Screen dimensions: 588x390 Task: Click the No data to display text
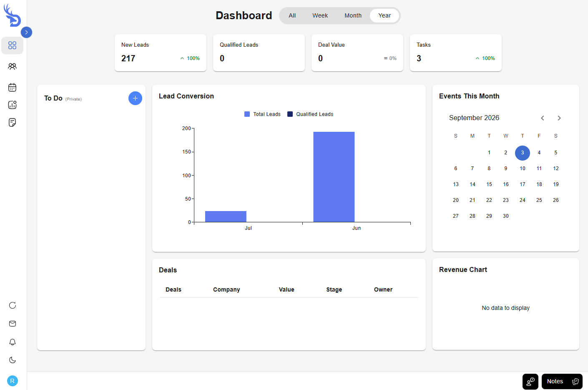[506, 308]
